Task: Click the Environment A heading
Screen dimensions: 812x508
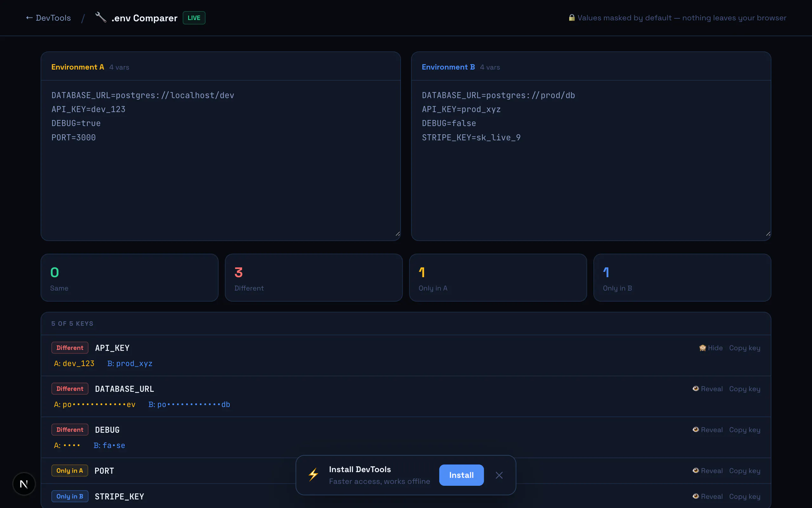Action: (x=77, y=67)
